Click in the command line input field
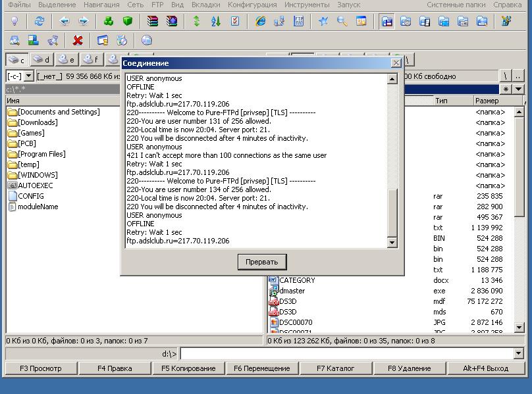The image size is (532, 394). (348, 354)
